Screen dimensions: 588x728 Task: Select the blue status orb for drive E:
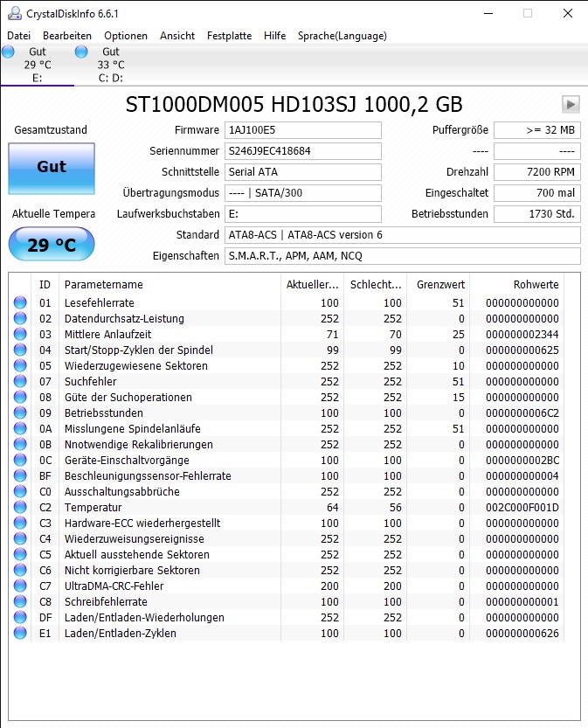click(9, 52)
